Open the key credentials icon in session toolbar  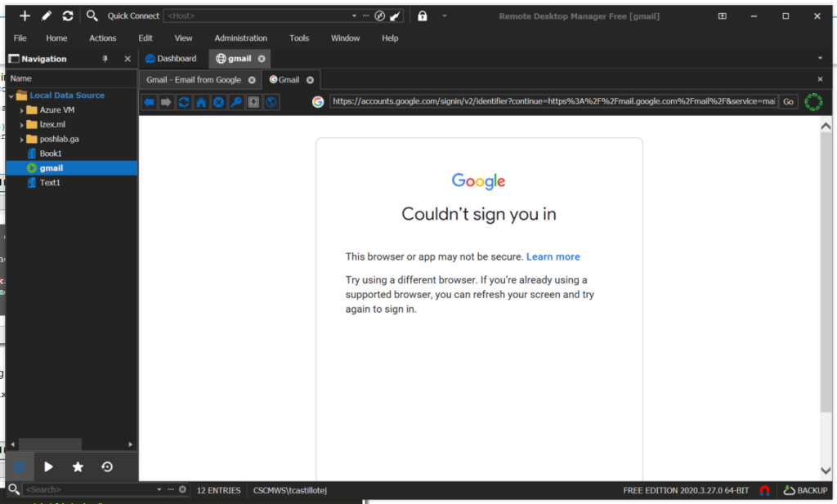point(235,101)
